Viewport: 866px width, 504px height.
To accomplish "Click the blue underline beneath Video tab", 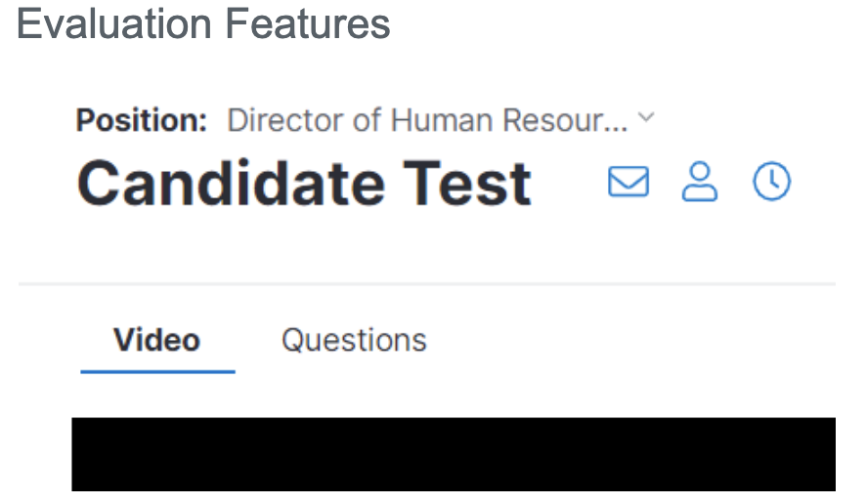I will pyautogui.click(x=157, y=371).
